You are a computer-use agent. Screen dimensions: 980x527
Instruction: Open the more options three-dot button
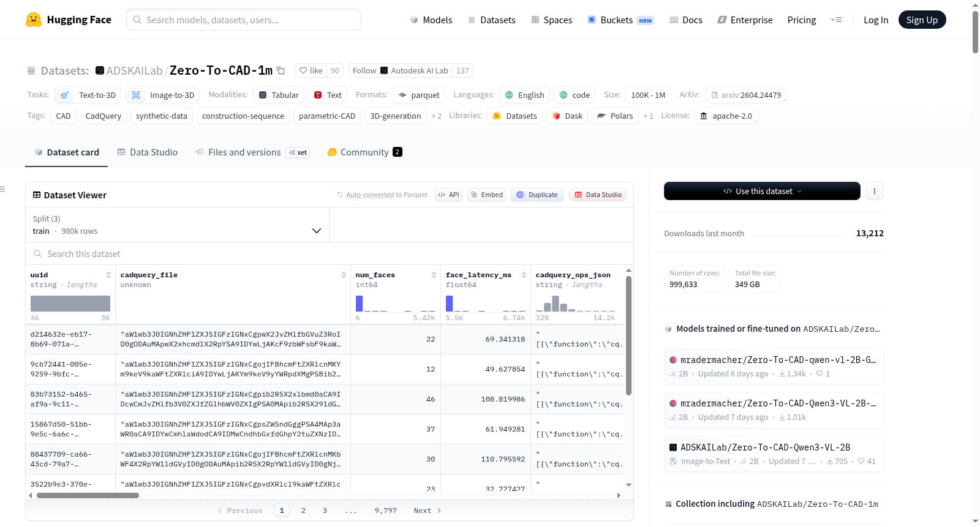point(875,191)
